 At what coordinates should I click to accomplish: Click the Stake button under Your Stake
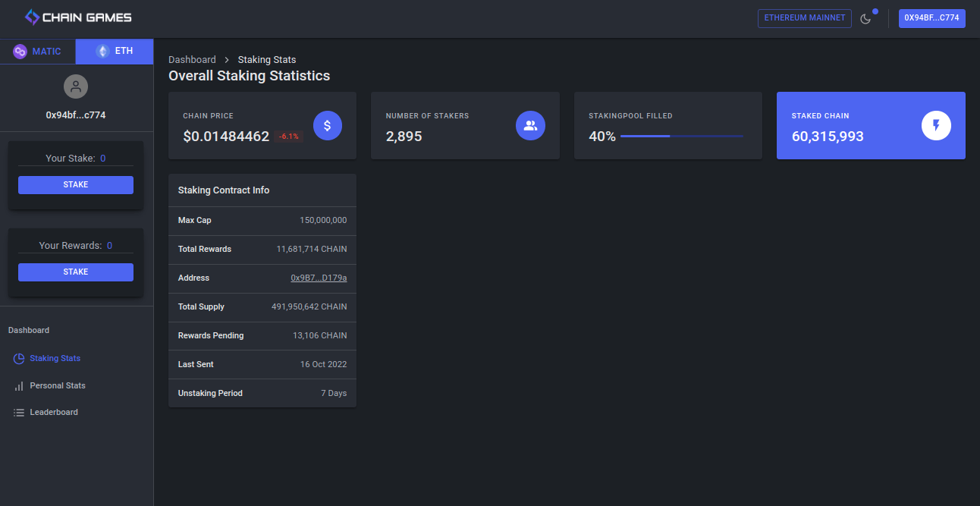[75, 184]
